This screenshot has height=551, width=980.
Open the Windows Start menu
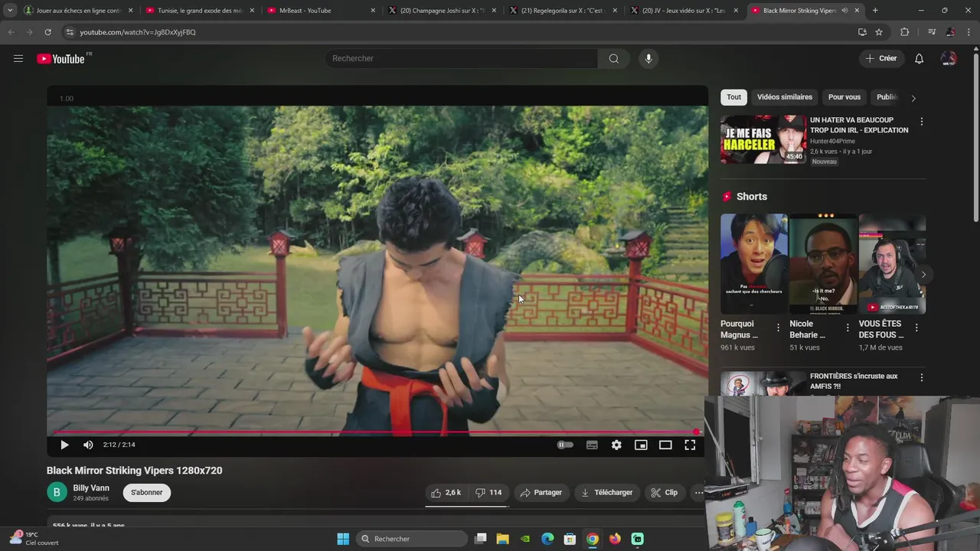(343, 539)
